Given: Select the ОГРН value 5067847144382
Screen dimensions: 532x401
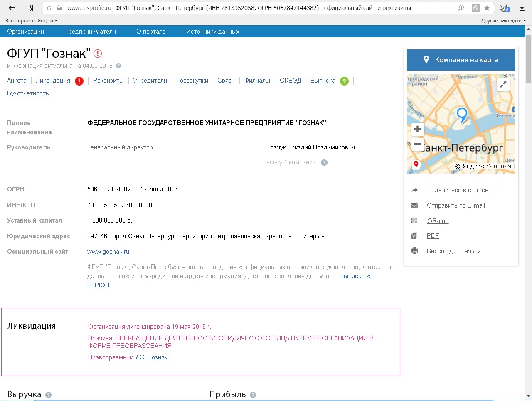Looking at the screenshot, I should coord(109,189).
